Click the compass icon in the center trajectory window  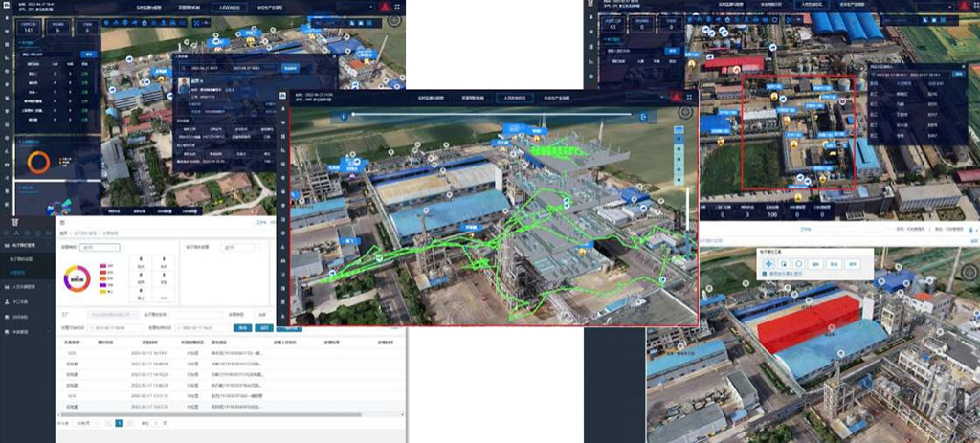[x=685, y=113]
